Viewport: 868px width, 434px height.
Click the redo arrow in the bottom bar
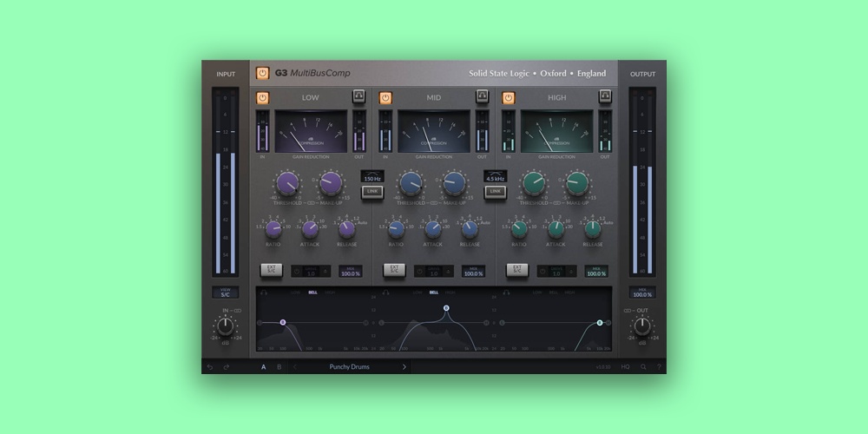(x=227, y=367)
